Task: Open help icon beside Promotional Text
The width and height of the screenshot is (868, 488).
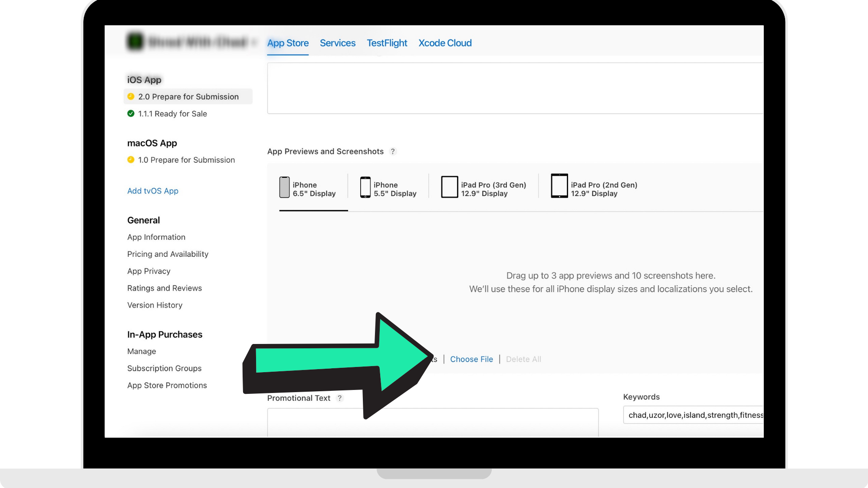Action: (x=340, y=398)
